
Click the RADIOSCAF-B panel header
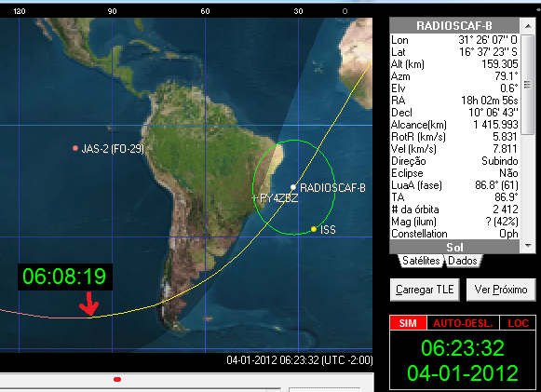[454, 25]
